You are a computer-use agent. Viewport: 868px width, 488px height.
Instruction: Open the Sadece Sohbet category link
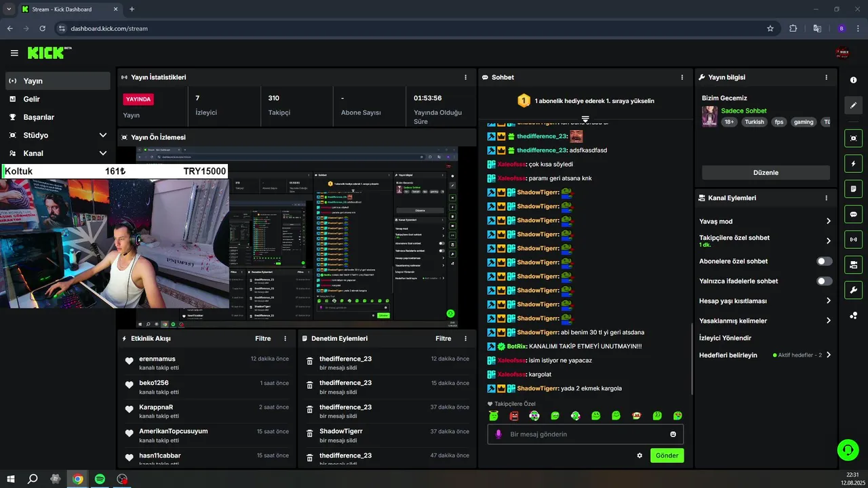744,110
